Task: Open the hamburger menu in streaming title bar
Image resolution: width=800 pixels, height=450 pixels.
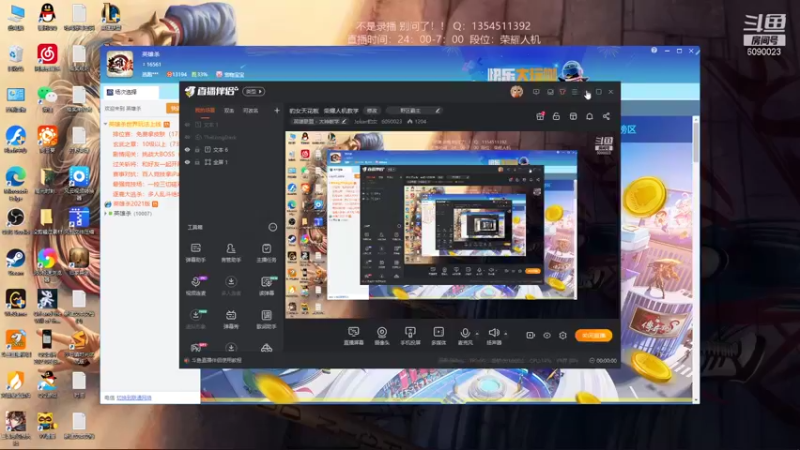Action: click(x=574, y=92)
